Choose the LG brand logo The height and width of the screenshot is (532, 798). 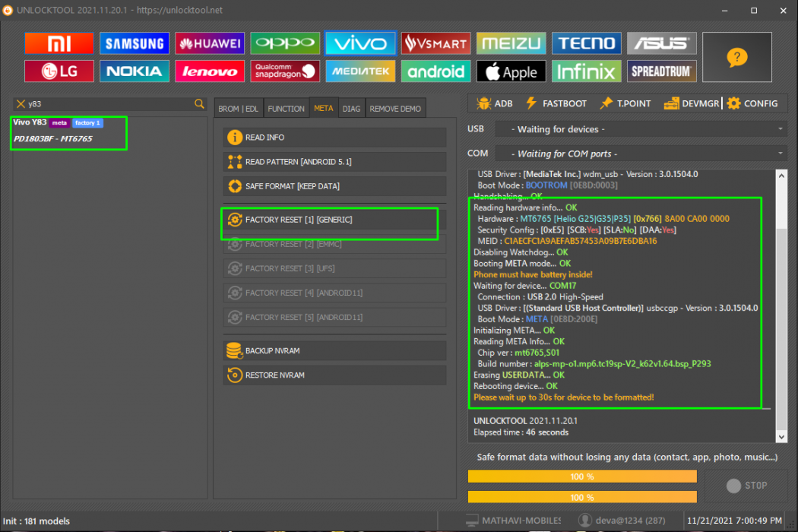click(59, 71)
